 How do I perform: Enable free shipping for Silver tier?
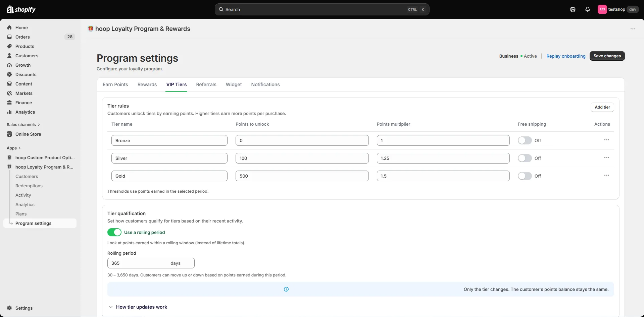pos(525,158)
